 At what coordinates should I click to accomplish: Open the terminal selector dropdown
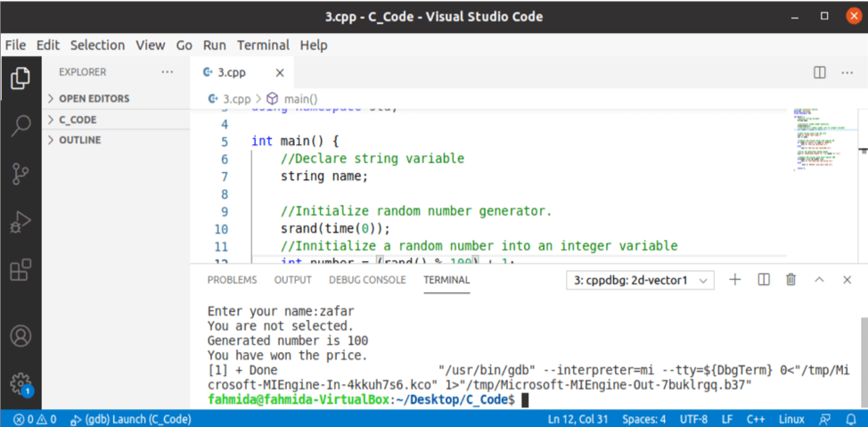[x=640, y=281]
